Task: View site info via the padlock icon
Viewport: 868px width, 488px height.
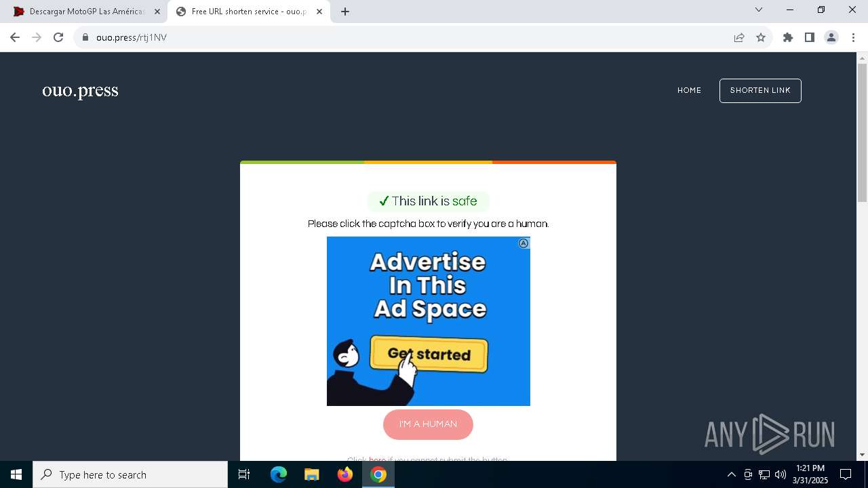Action: (85, 37)
